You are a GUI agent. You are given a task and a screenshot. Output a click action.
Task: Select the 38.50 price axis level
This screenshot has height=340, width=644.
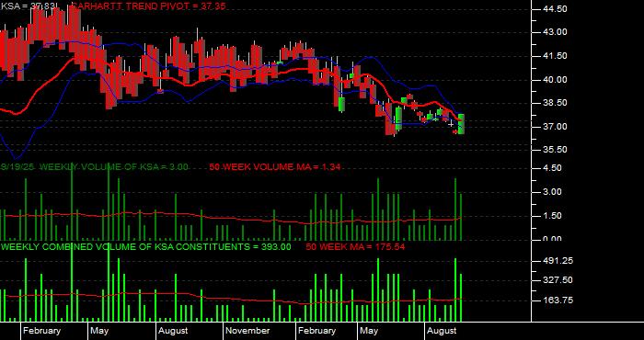coord(555,103)
